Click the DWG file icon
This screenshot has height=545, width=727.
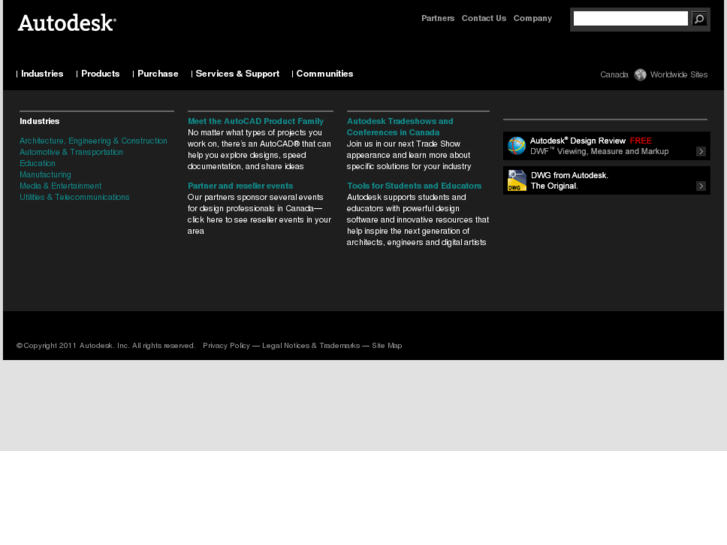coord(517,180)
